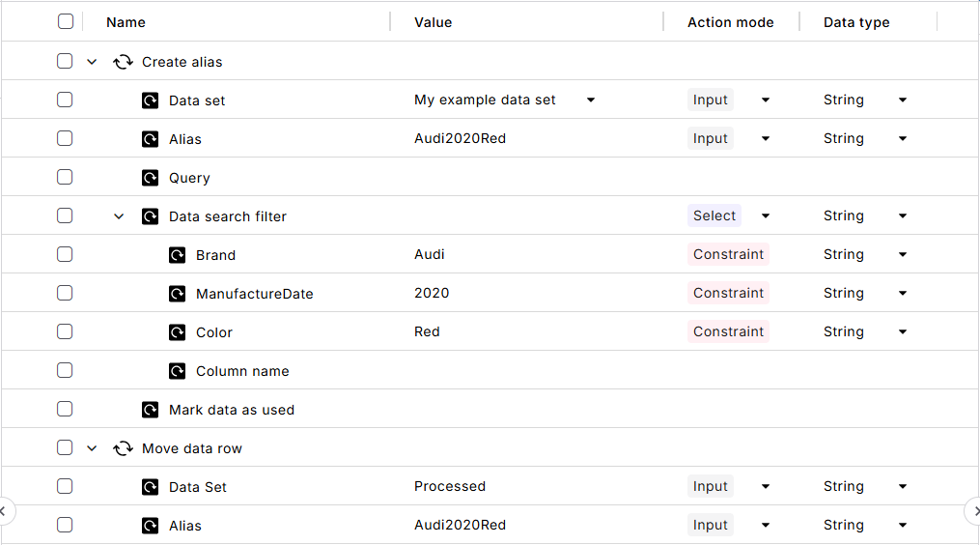Click the icon next to Color attribute
Image resolution: width=980 pixels, height=545 pixels.
tap(177, 332)
